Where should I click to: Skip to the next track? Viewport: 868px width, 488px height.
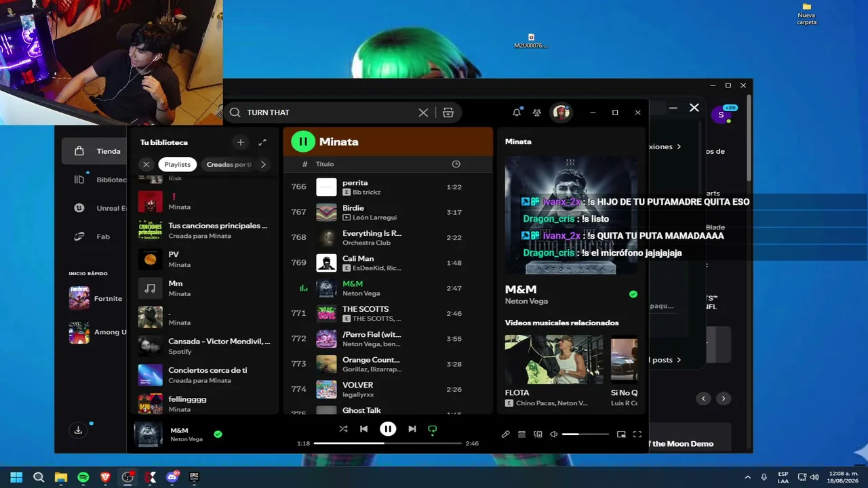(412, 429)
